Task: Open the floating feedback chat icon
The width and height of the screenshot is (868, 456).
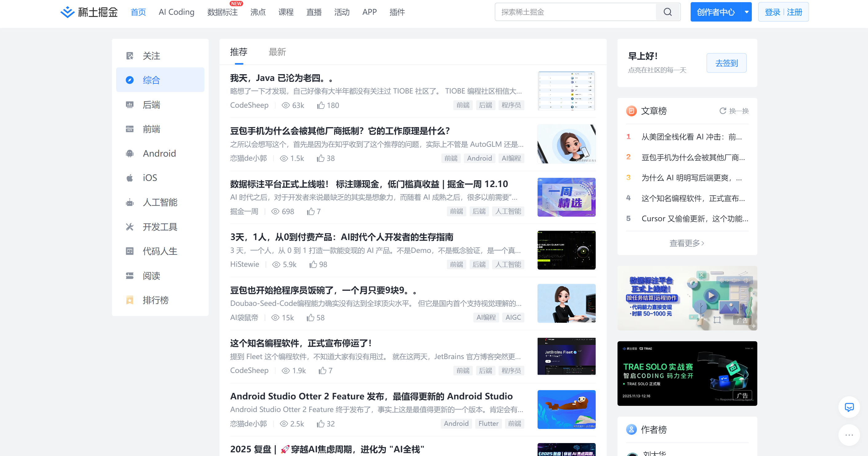Action: click(x=849, y=407)
